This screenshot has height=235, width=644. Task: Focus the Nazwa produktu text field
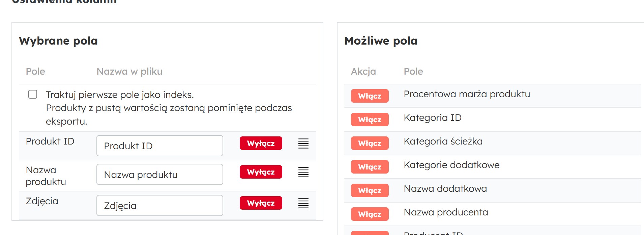coord(159,175)
